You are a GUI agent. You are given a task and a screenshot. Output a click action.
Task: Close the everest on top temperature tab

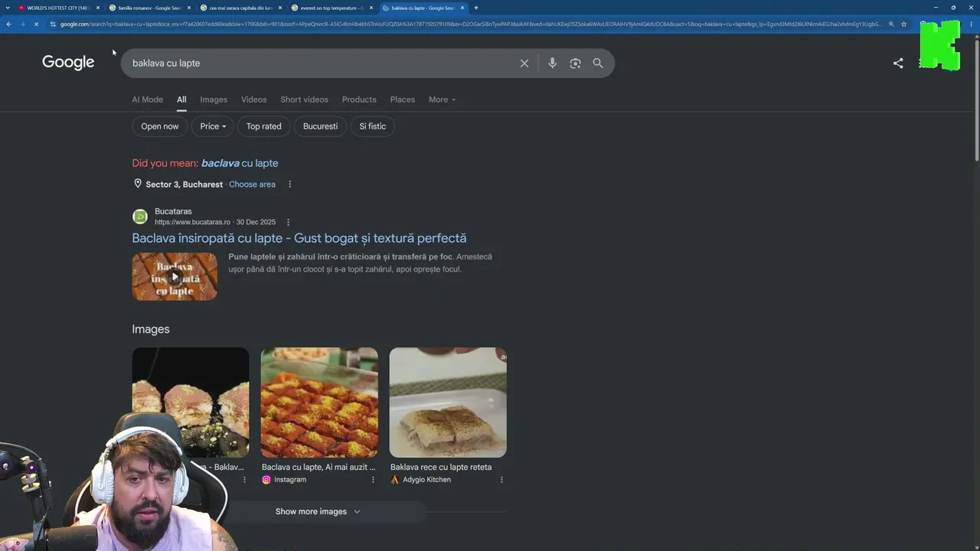click(x=371, y=8)
